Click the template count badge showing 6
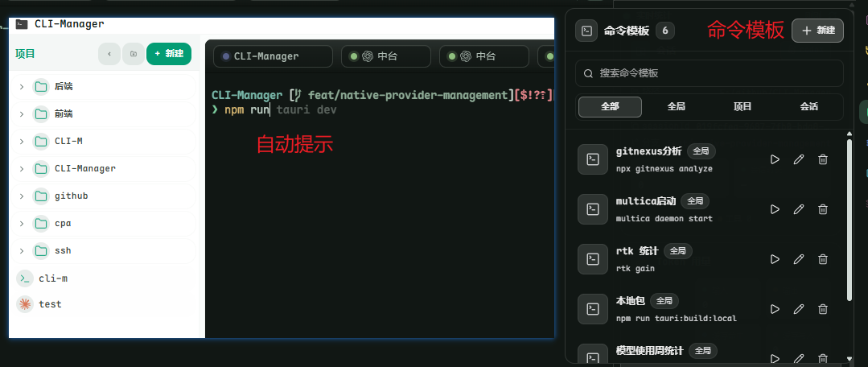 [x=665, y=31]
